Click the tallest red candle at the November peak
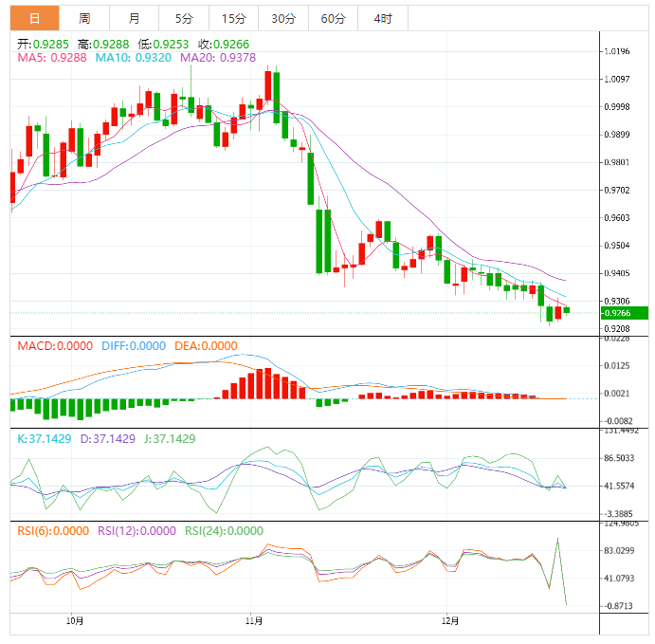 pos(267,85)
